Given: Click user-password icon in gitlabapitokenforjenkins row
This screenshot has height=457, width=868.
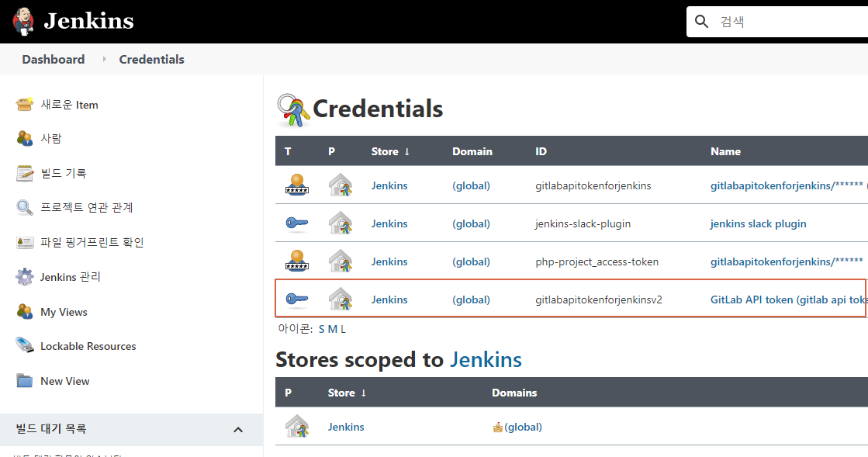Looking at the screenshot, I should [x=297, y=185].
